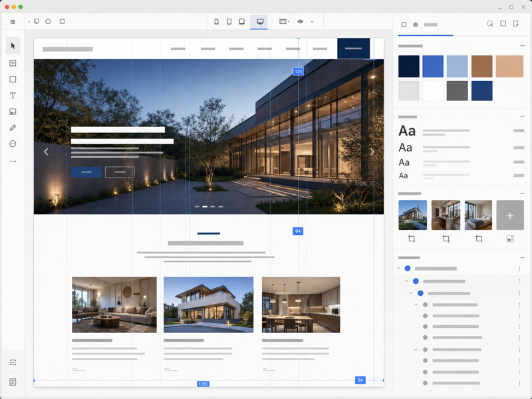The height and width of the screenshot is (399, 532).
Task: Click the navy CTA button in site header
Action: point(354,49)
